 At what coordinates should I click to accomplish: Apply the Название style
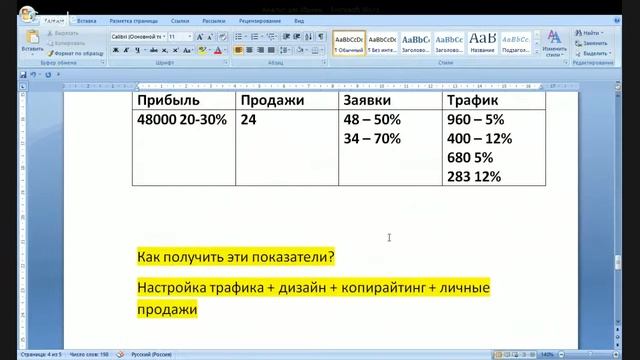pyautogui.click(x=482, y=43)
